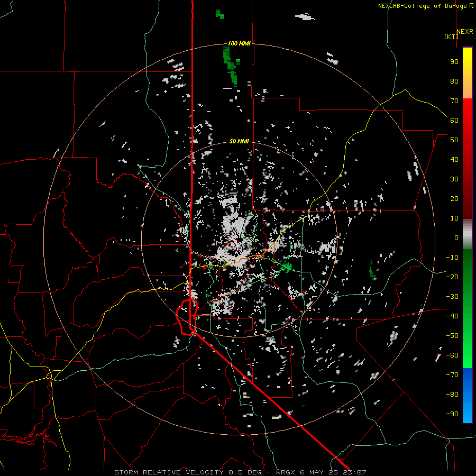Click the -10 value on velocity scale
Viewport: 476px width, 476px height.
(452, 258)
